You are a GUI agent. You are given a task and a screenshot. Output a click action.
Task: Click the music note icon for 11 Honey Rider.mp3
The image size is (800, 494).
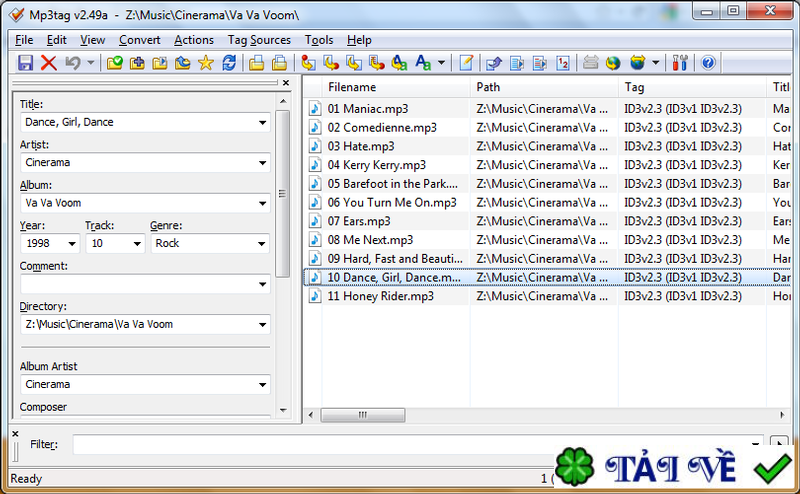315,295
